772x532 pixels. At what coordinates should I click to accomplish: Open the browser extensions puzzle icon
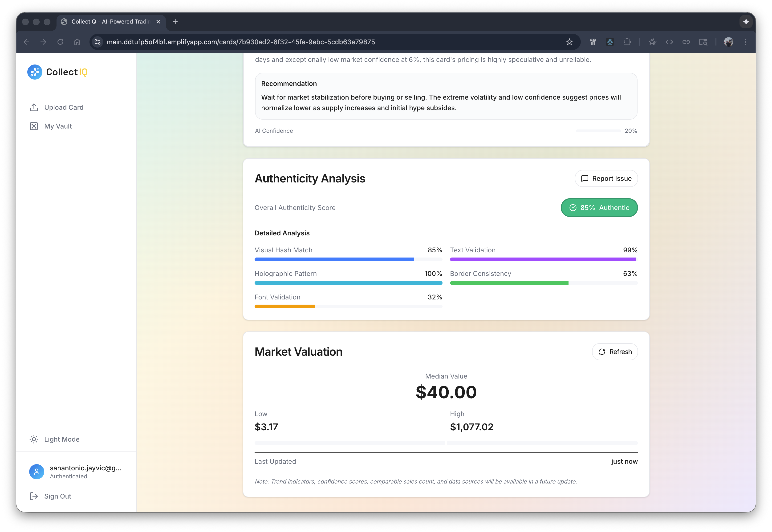click(x=627, y=42)
